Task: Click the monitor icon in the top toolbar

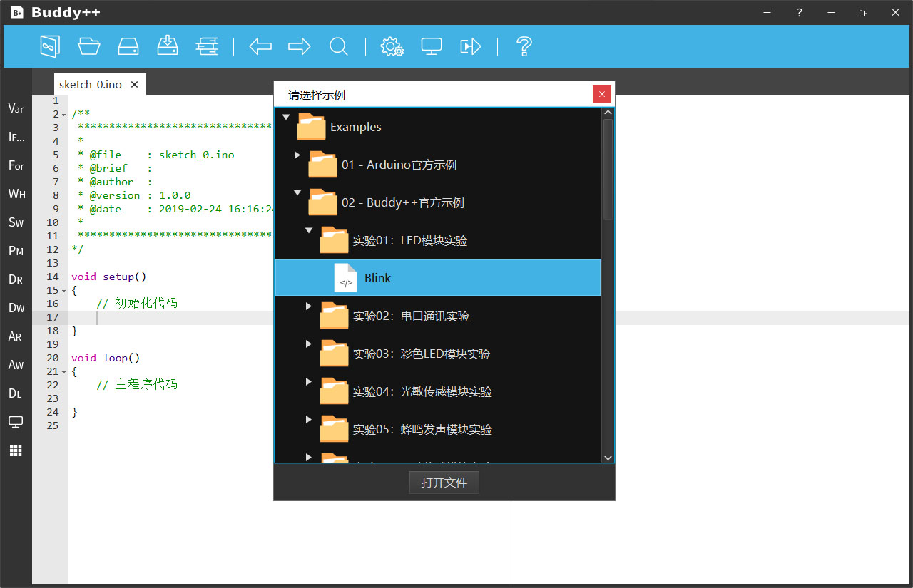Action: [x=432, y=46]
